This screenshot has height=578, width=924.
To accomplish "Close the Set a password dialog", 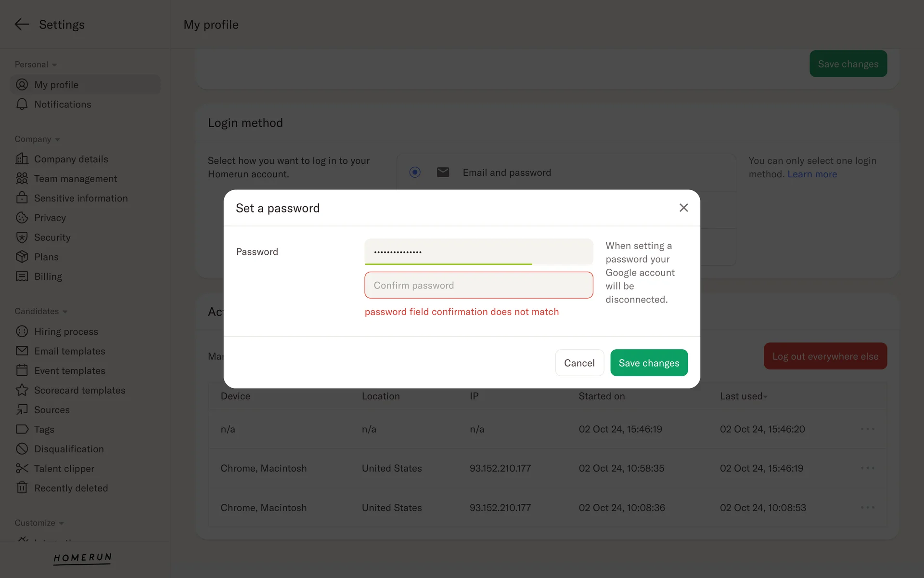I will point(683,208).
